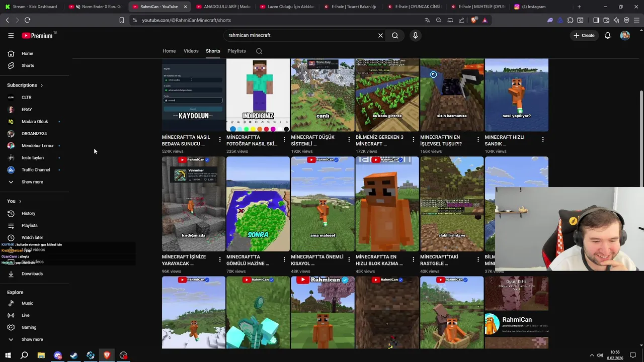Play the SONRA treasure map short thumbnail
The height and width of the screenshot is (362, 644).
(258, 204)
